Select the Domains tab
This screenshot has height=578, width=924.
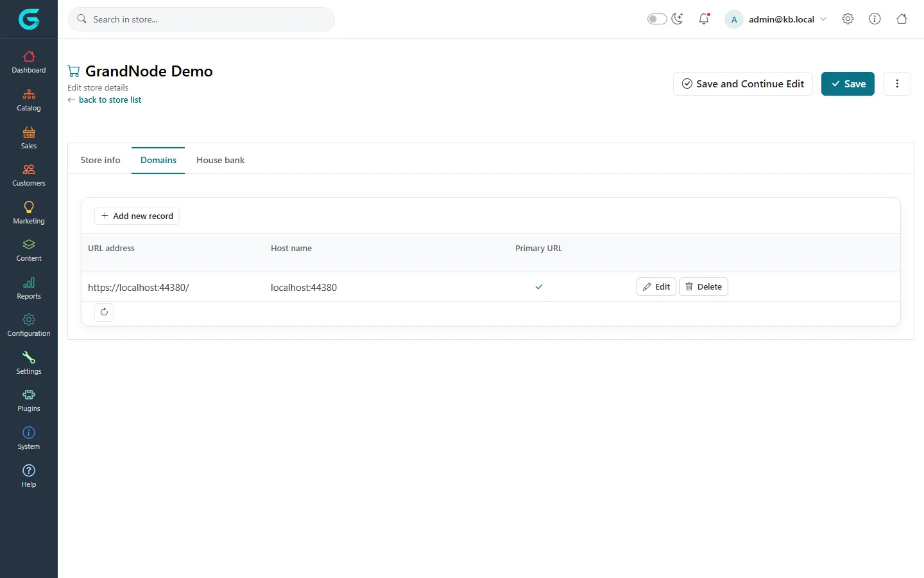coord(158,160)
